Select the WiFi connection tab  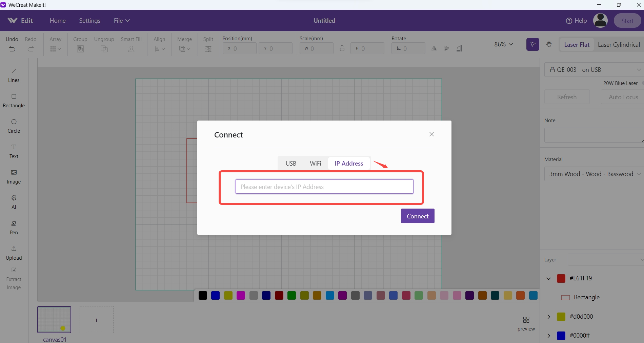315,164
